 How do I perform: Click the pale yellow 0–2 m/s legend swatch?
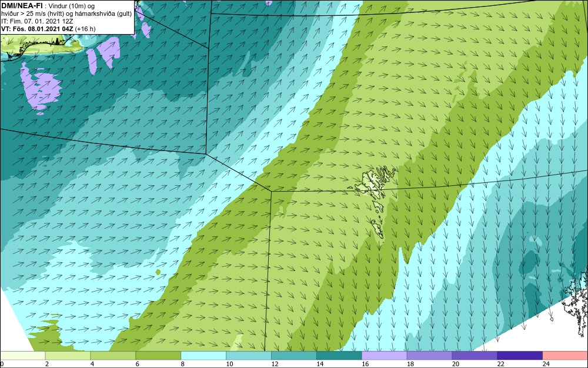pos(22,356)
